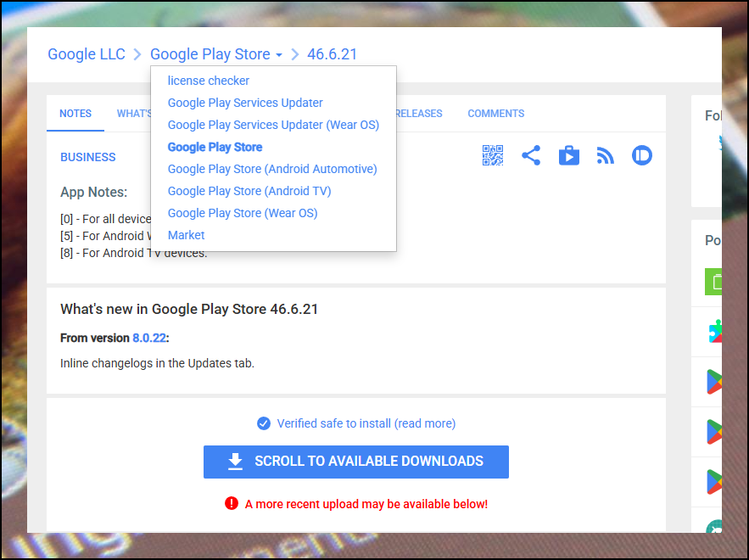Click the blue verified checkmark icon
This screenshot has height=560, width=749.
click(264, 423)
